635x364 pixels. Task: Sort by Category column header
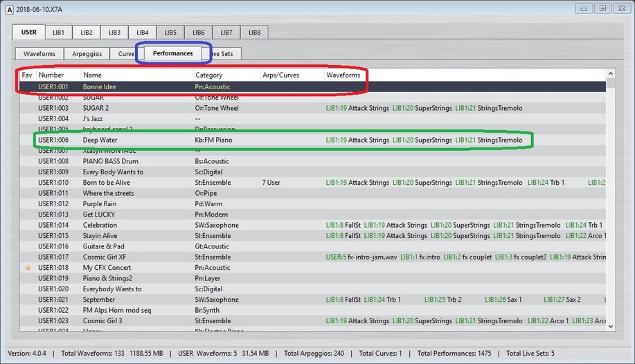tap(209, 75)
